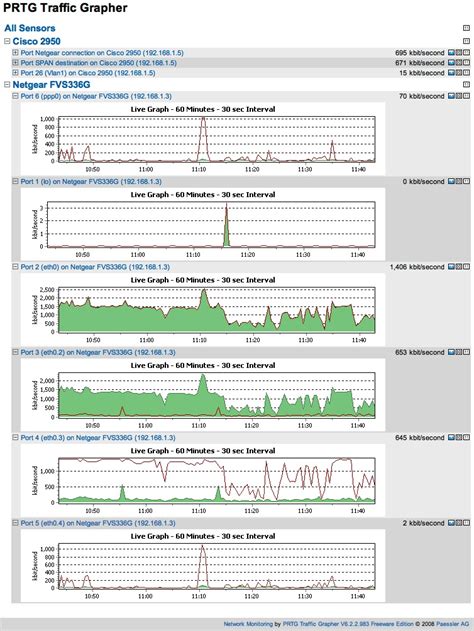Open table grid icon for Port 6 (ppp0) row
Screen dimensions: 474x631
click(459, 96)
